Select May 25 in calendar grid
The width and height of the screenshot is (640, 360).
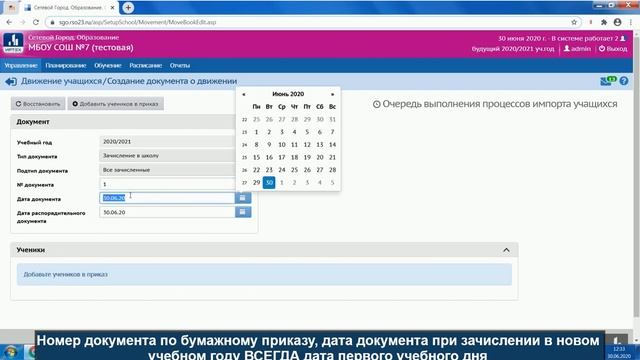256,119
